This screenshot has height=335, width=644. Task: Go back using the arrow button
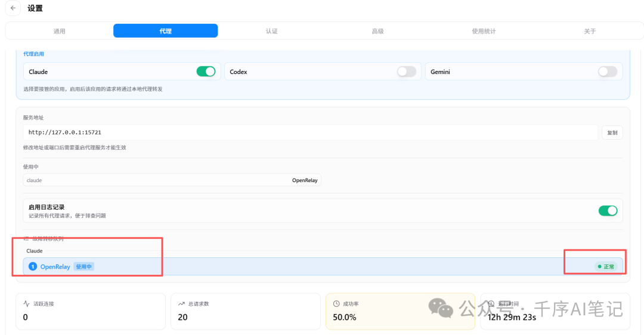click(x=13, y=8)
